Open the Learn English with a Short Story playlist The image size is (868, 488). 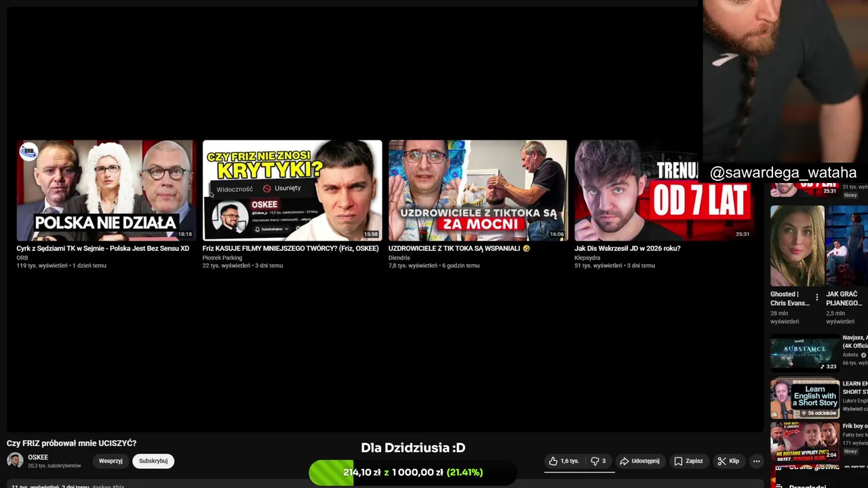(x=805, y=399)
